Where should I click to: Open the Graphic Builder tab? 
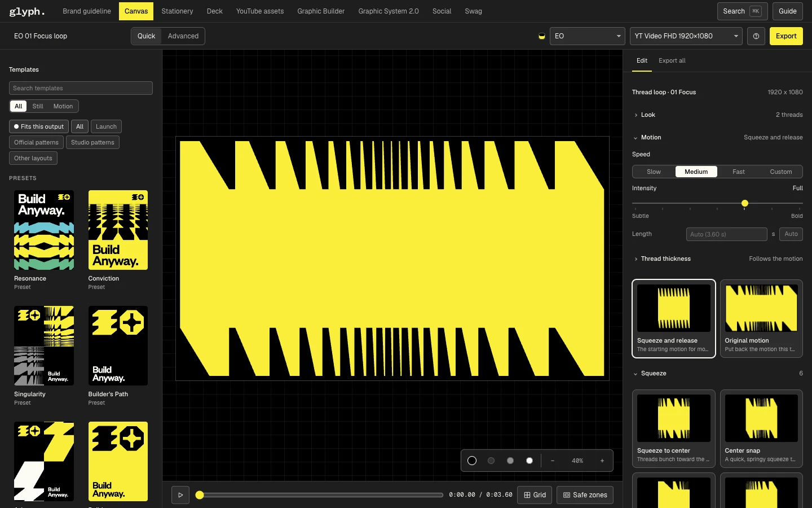tap(321, 11)
